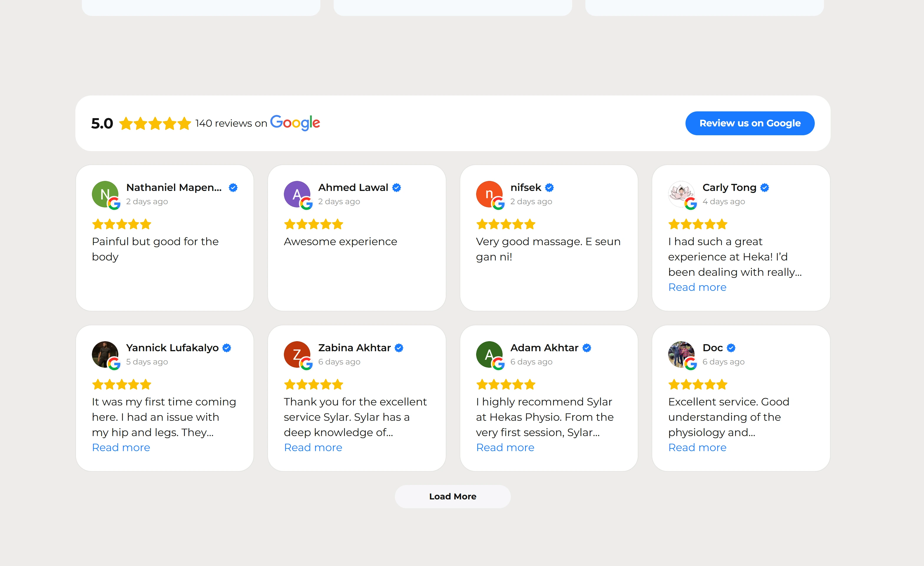
Task: Expand Zabina Akhtar's review via Read more
Action: (313, 447)
